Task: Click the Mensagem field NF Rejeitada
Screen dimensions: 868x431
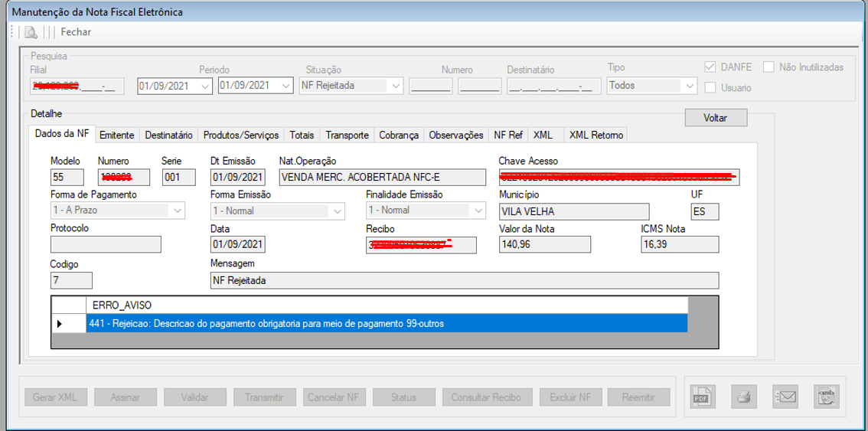Action: click(x=465, y=280)
